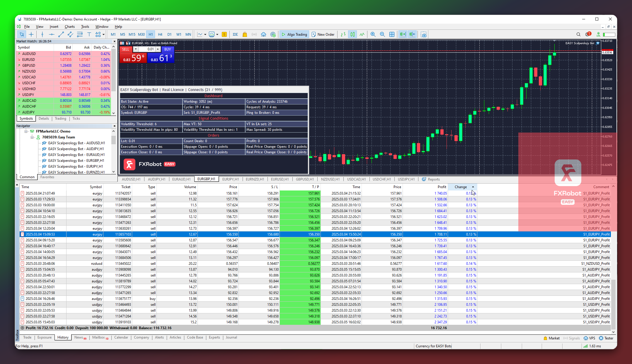Select the nzdusd history row ticket 113445022
This screenshot has height=364, width=632.
[x=315, y=264]
